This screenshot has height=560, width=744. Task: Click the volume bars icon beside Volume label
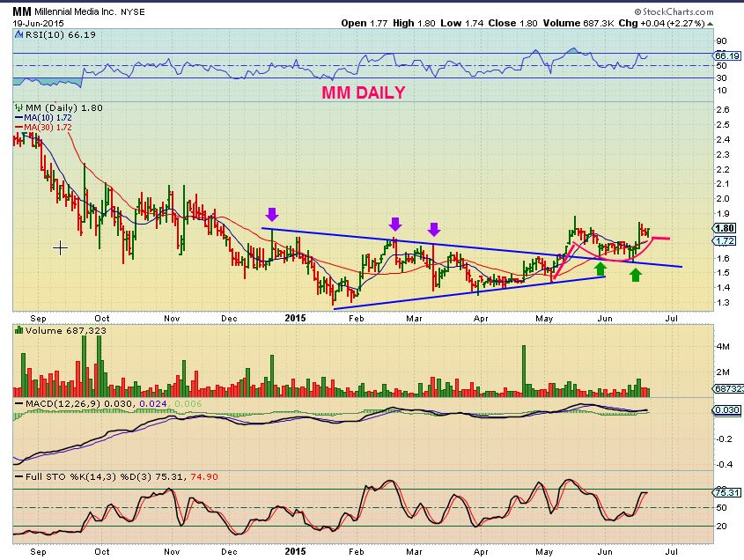pos(19,330)
